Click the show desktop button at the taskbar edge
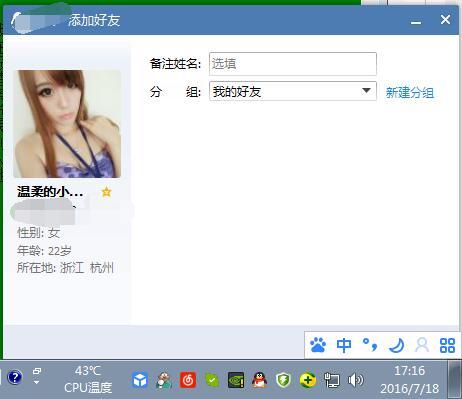 click(x=455, y=379)
